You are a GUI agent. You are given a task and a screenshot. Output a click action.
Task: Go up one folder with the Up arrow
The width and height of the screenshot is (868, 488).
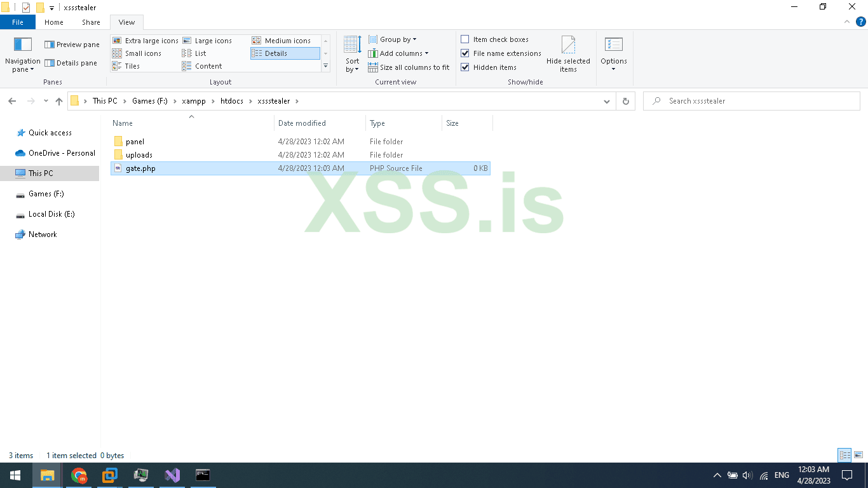(x=59, y=101)
